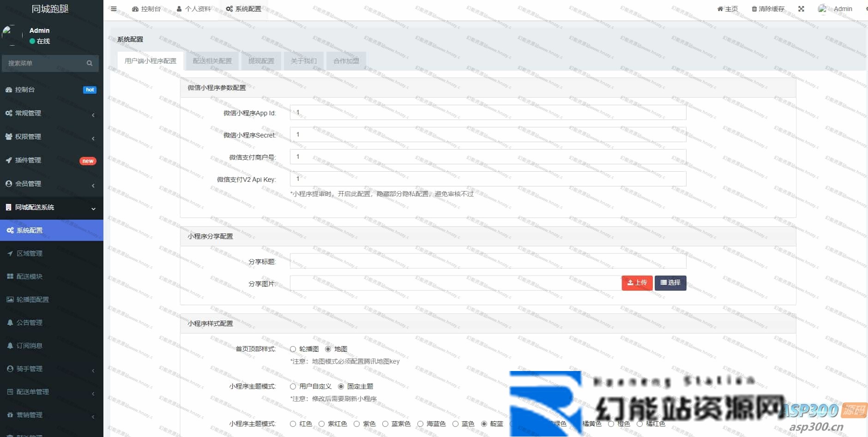Open 公告管理 sidebar item
Screen dimensions: 868x437
coord(29,323)
